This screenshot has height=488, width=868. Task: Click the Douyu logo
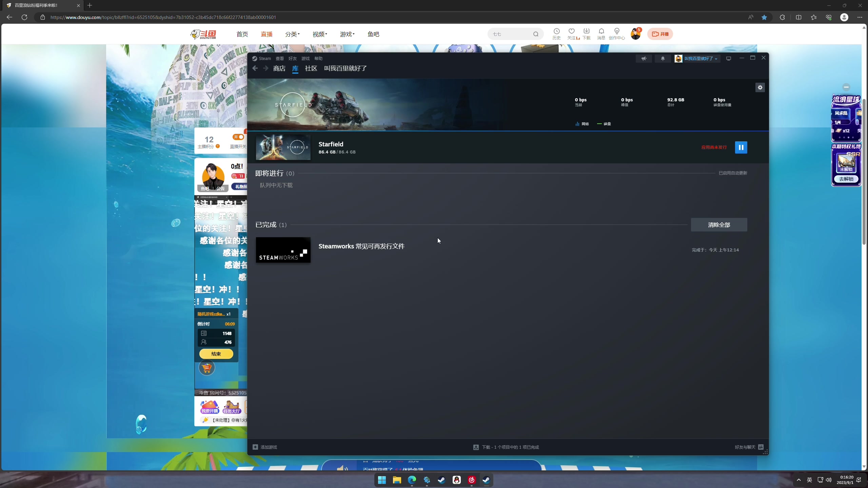click(x=203, y=34)
